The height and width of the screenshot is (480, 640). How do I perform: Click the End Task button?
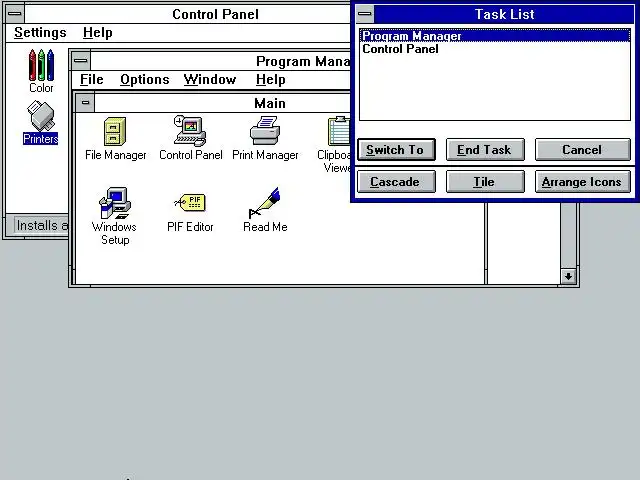coord(485,150)
